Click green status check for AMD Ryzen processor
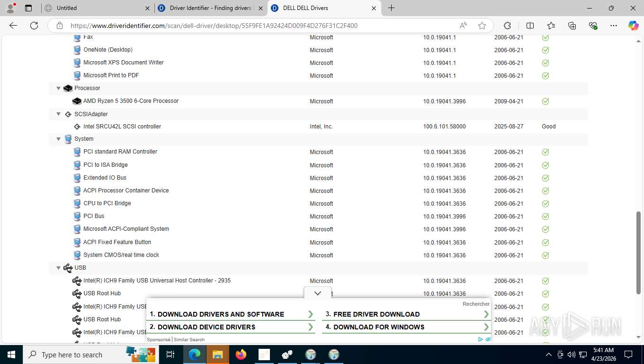The image size is (644, 364). click(546, 101)
